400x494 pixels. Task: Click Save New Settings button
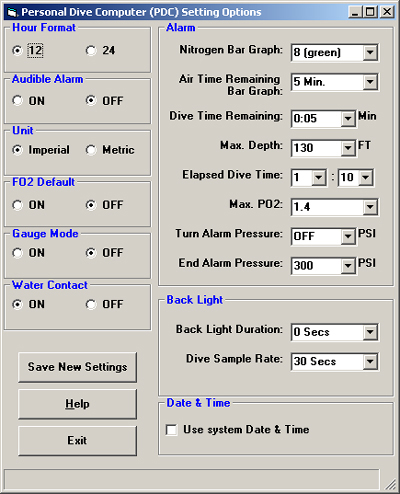pyautogui.click(x=77, y=367)
